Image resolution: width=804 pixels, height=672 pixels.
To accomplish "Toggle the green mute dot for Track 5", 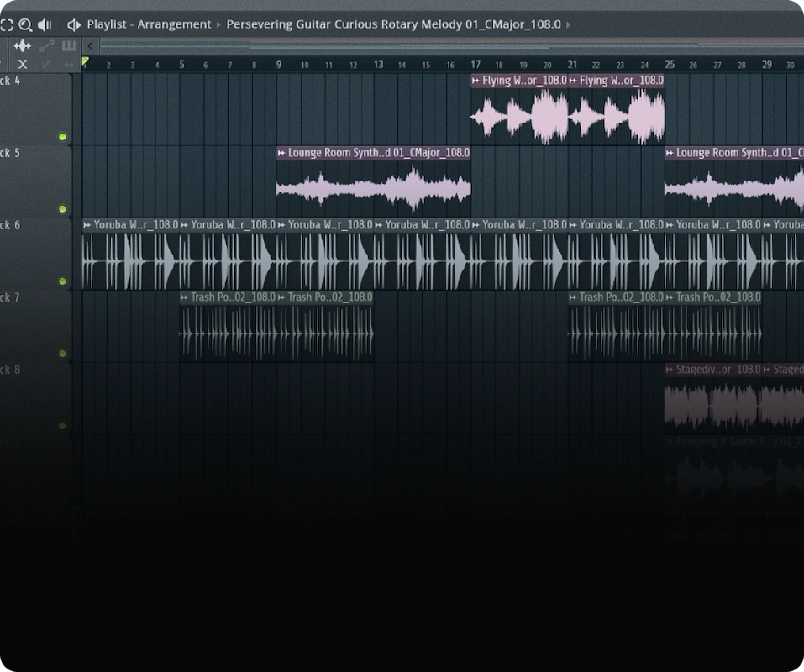I will pyautogui.click(x=61, y=209).
